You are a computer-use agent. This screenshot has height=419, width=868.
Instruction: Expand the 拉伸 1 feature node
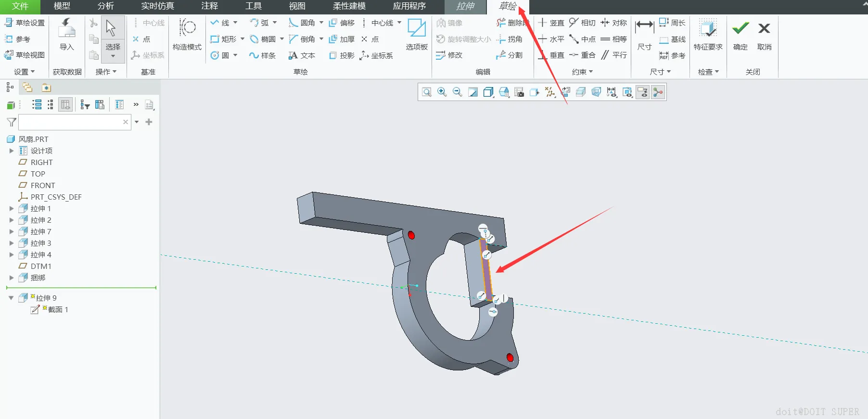[x=12, y=209]
